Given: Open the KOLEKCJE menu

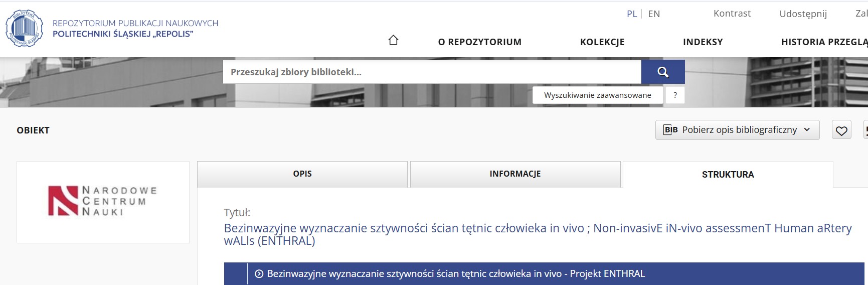Looking at the screenshot, I should click(602, 42).
